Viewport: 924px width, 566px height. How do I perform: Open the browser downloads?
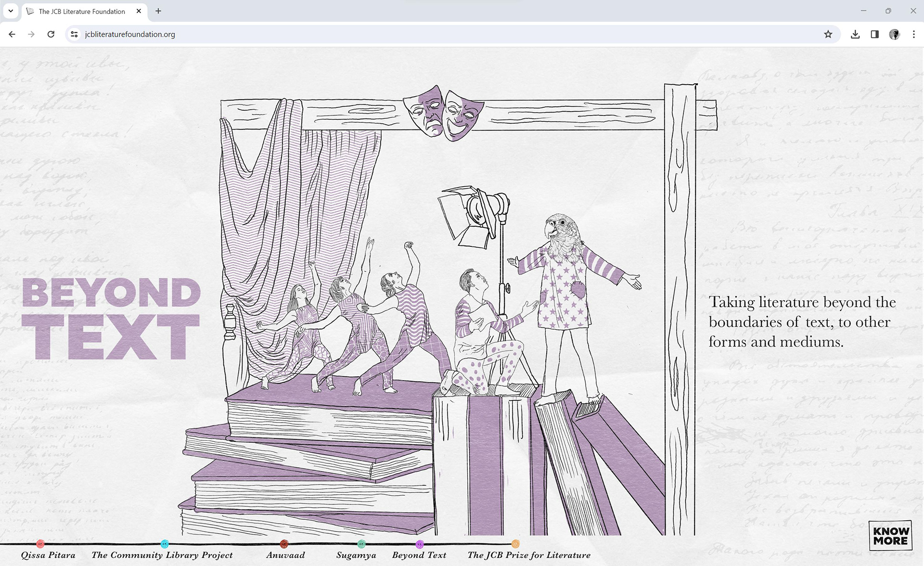[855, 34]
